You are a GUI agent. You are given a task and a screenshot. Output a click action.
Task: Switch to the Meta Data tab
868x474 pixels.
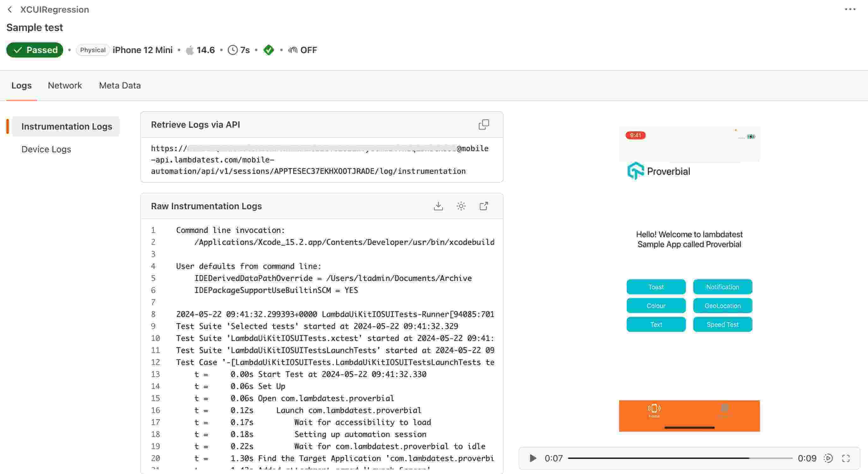pos(120,85)
